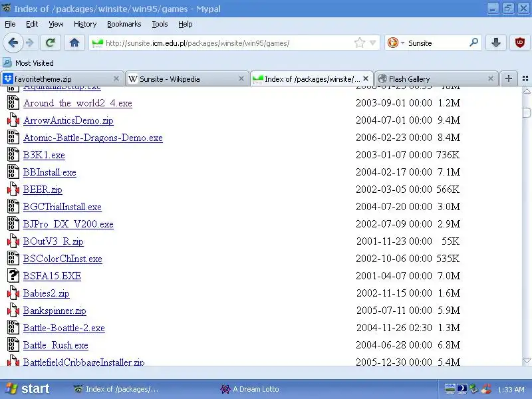The width and height of the screenshot is (532, 399).
Task: Download Around_the_world2_4.exe link
Action: pyautogui.click(x=78, y=103)
